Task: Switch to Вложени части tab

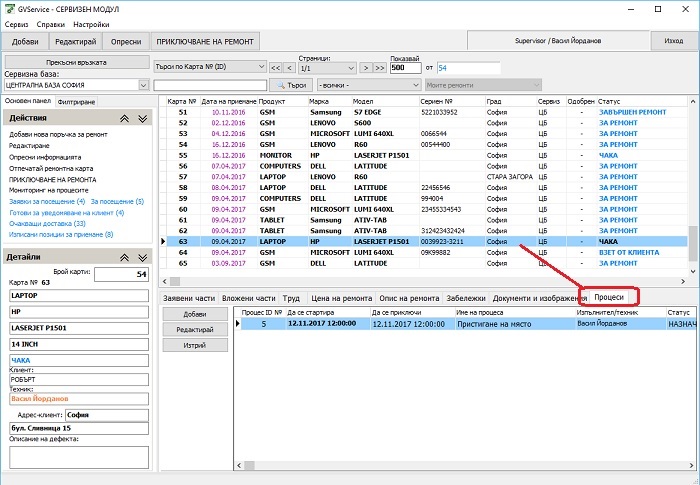Action: tap(249, 298)
